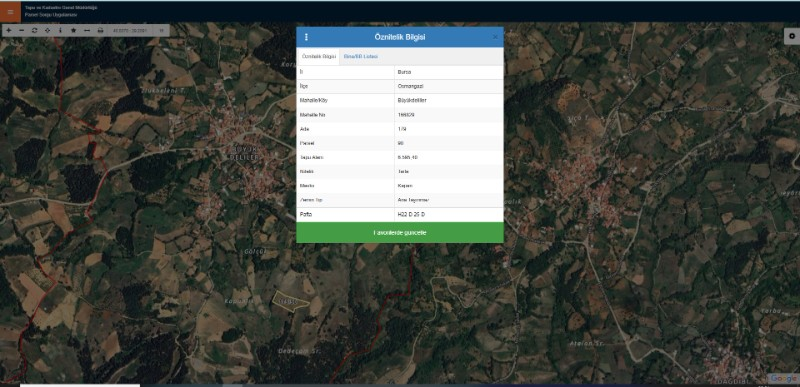Open the orange hamburger menu

[10, 12]
